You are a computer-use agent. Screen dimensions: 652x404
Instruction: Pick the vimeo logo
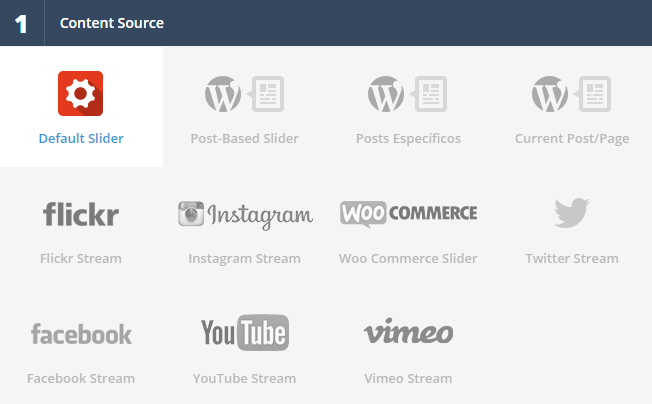click(x=408, y=331)
